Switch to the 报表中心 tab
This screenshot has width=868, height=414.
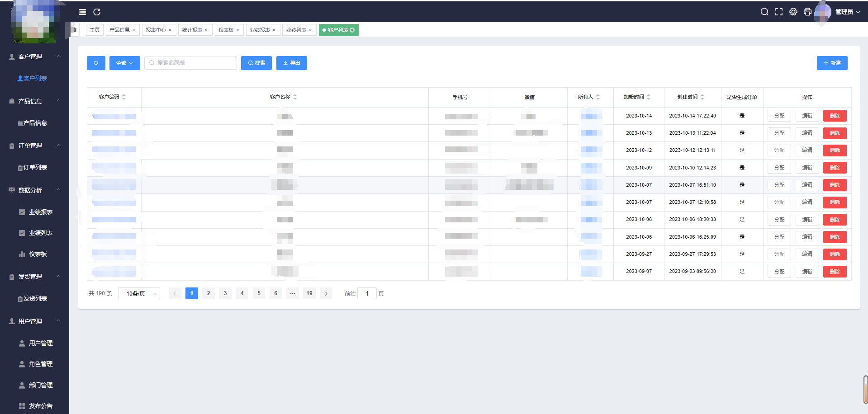tap(156, 30)
